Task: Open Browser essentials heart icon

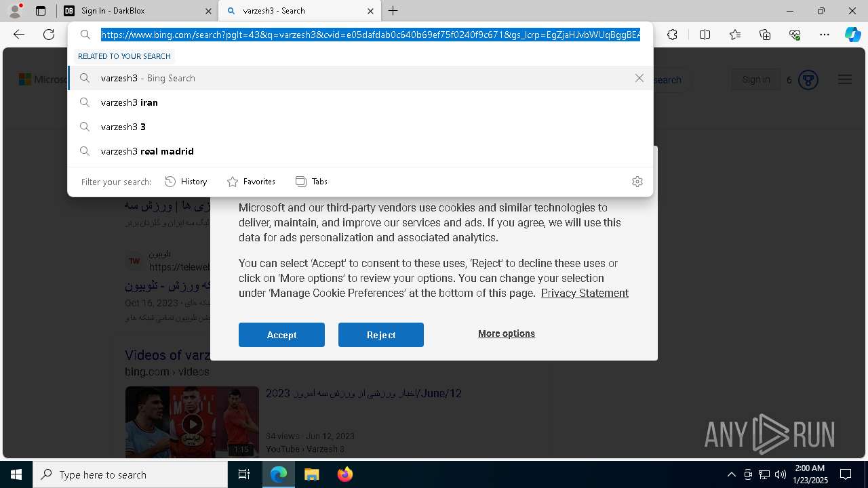Action: tap(795, 35)
